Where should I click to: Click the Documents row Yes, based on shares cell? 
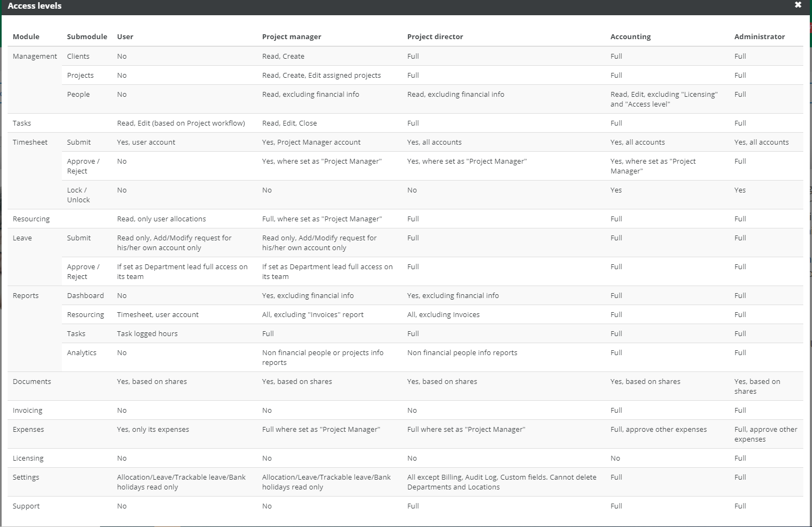click(x=152, y=381)
